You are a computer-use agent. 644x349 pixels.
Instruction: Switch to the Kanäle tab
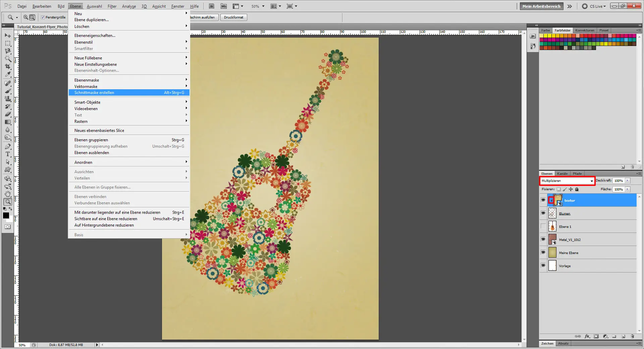[x=562, y=174]
